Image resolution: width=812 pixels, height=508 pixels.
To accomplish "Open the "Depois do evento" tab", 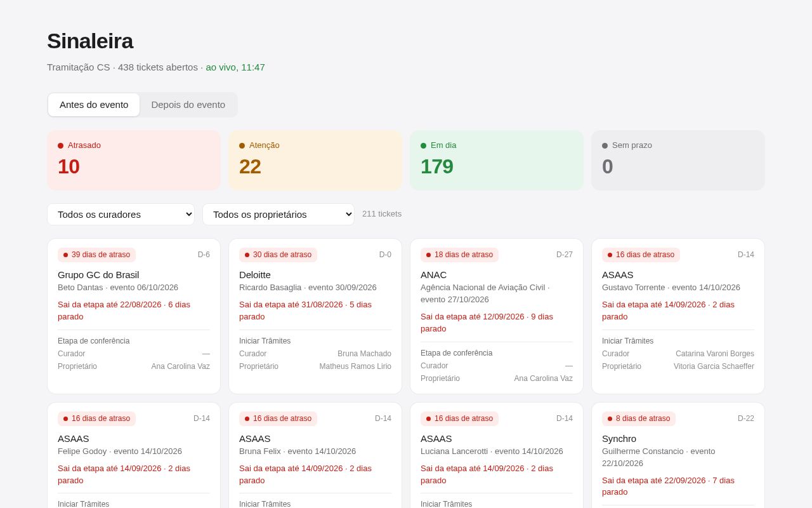I will pos(188,105).
